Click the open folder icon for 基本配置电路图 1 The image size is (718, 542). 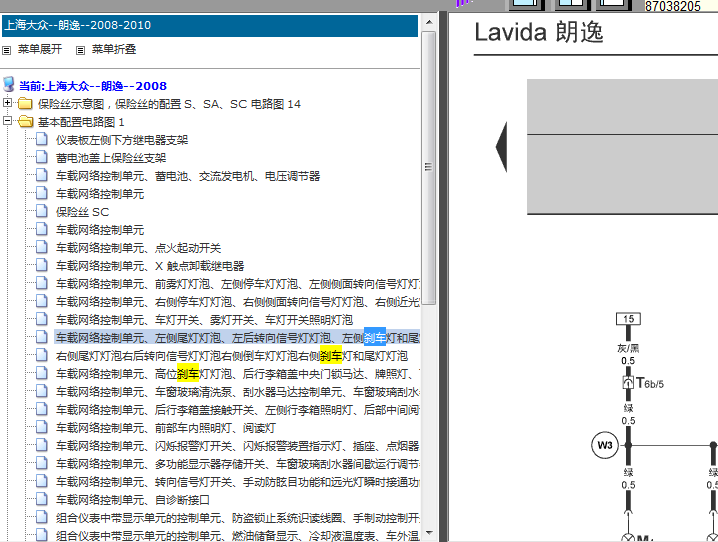pos(25,122)
